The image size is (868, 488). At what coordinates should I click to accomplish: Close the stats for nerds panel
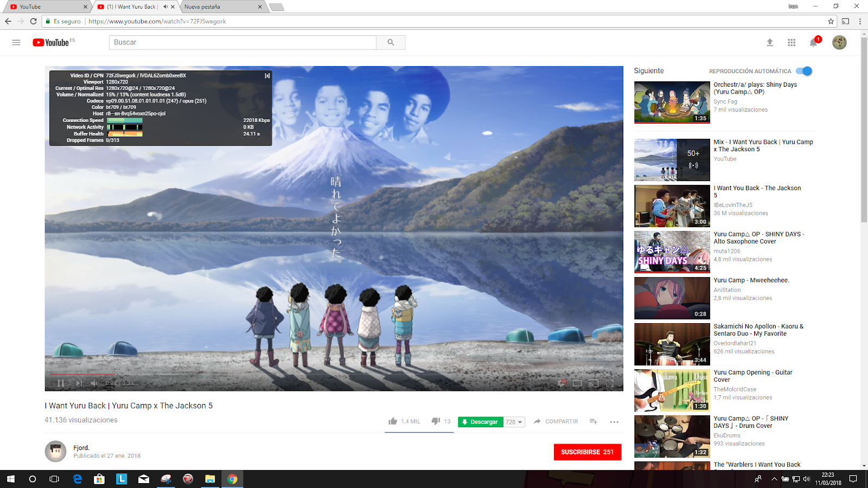pyautogui.click(x=267, y=76)
